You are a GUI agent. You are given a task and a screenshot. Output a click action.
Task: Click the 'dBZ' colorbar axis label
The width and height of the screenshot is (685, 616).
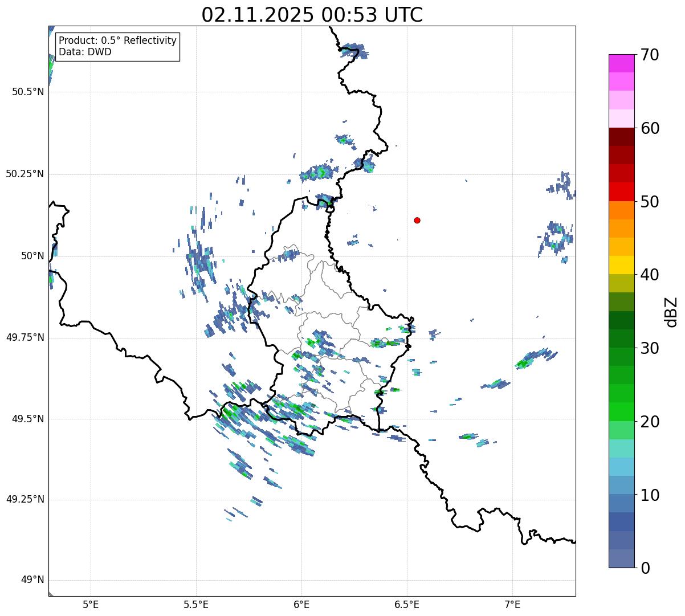pyautogui.click(x=671, y=311)
